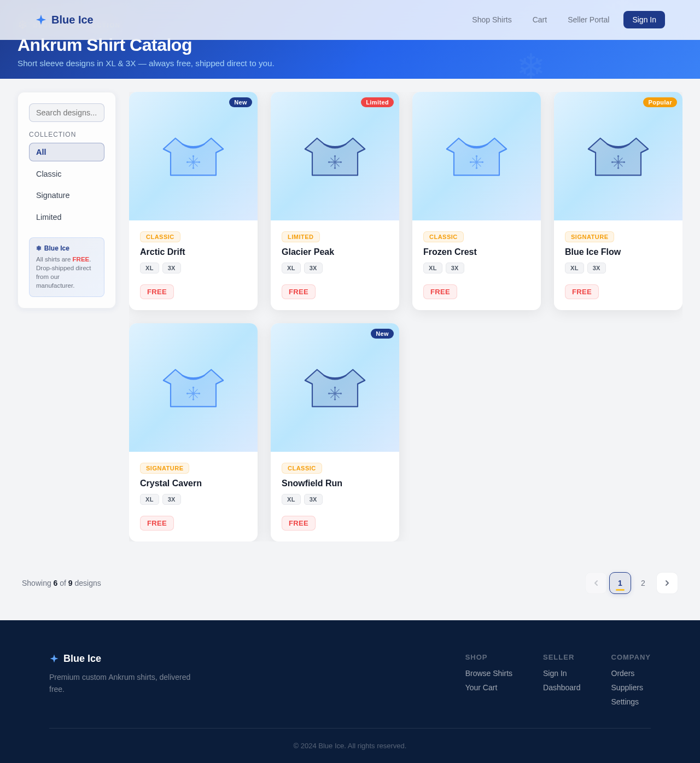Click the FREE price tag on Crystal Cavern
The height and width of the screenshot is (763, 700).
[157, 523]
